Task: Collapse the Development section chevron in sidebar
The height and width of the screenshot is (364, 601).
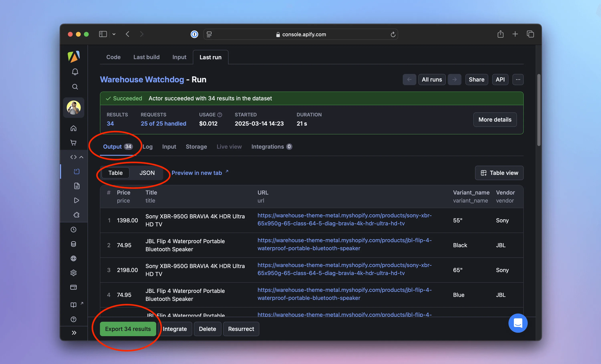Action: (82, 157)
